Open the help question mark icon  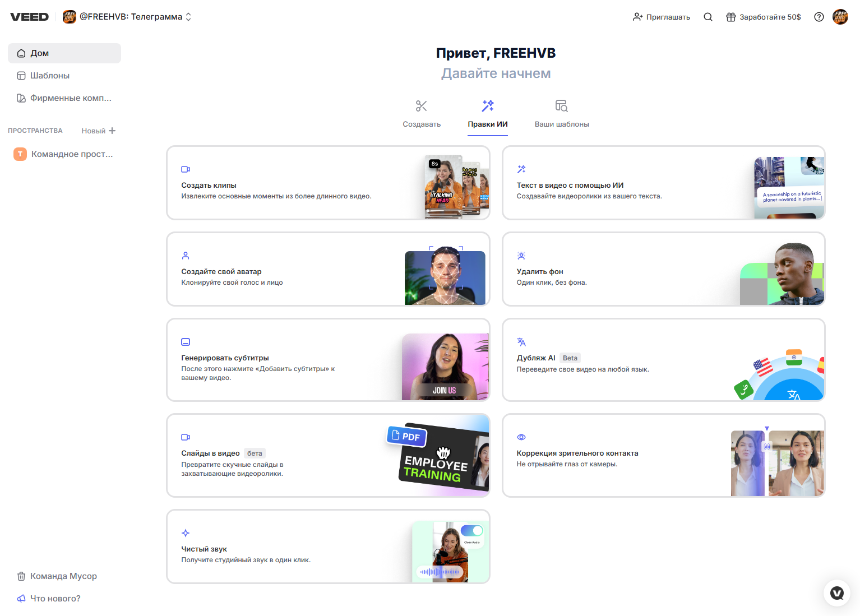click(x=819, y=17)
